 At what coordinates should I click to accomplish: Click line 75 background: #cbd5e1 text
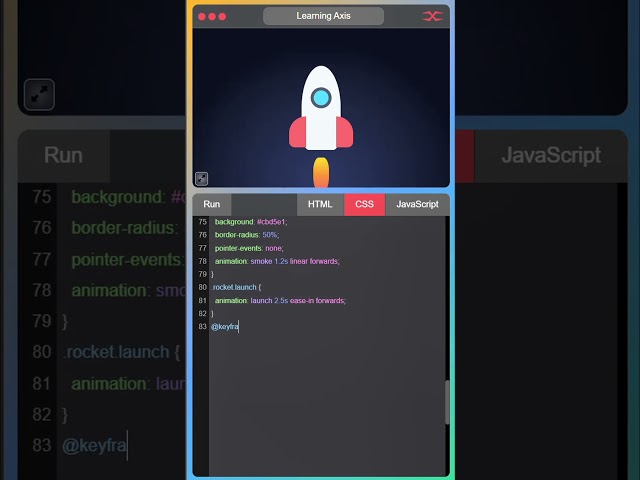[251, 222]
